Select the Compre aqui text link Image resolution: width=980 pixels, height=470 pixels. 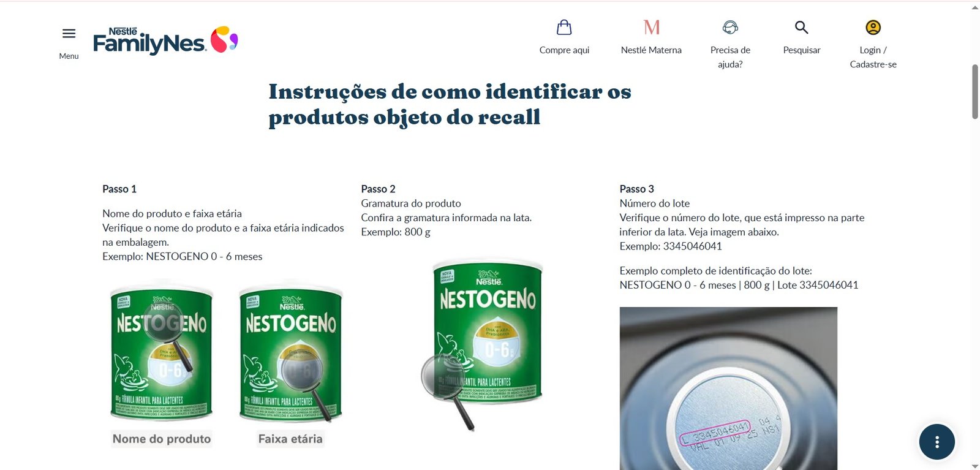(x=564, y=50)
